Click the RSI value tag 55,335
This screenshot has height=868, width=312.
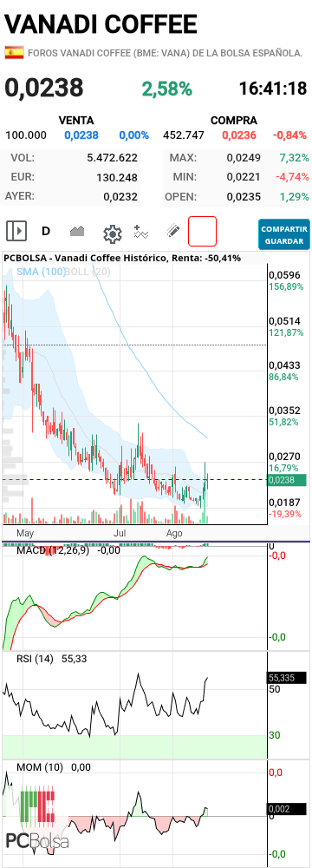(x=287, y=678)
